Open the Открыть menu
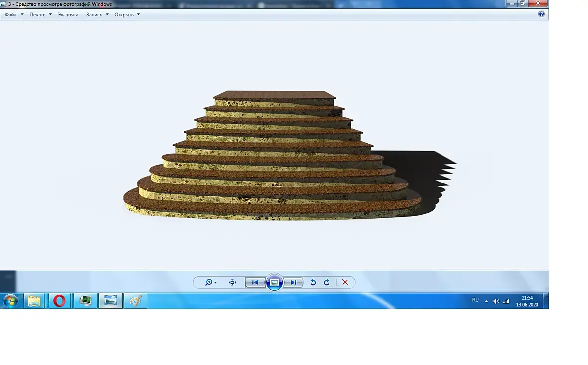Screen dimensions: 588x365 click(x=124, y=14)
